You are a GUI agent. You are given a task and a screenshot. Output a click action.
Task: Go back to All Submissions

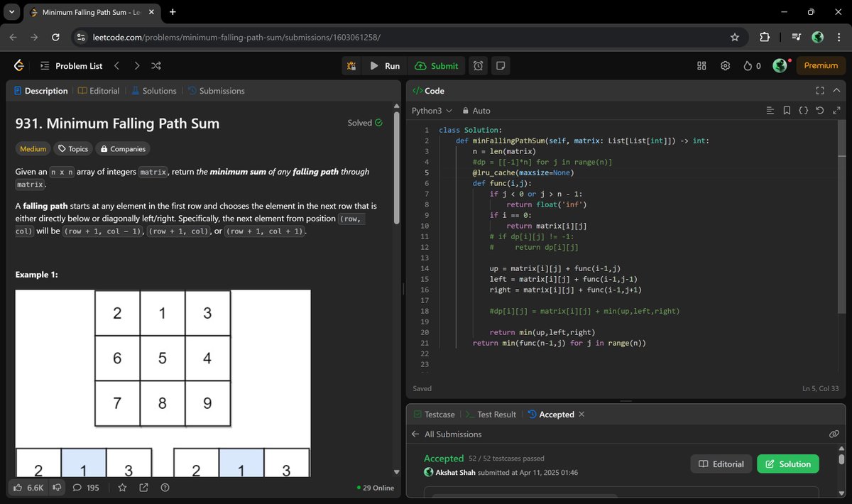point(446,434)
